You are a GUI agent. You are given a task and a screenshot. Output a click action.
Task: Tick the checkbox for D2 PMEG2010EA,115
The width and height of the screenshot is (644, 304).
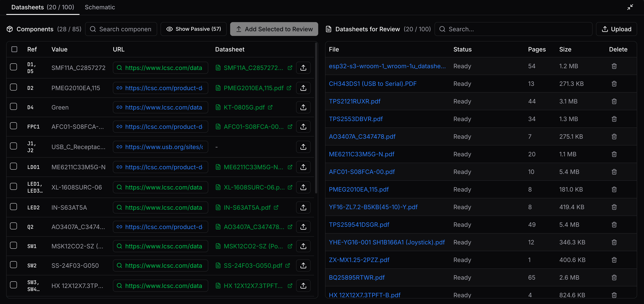pos(13,87)
